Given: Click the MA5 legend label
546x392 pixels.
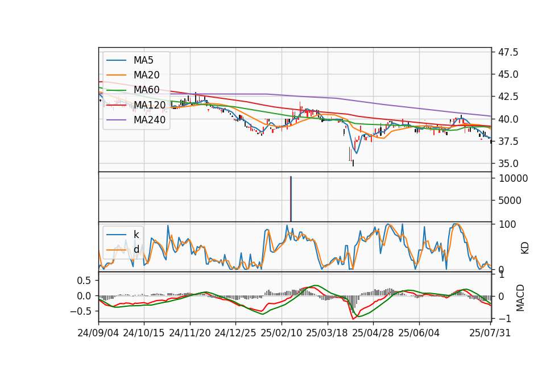Looking at the screenshot, I should 143,60.
